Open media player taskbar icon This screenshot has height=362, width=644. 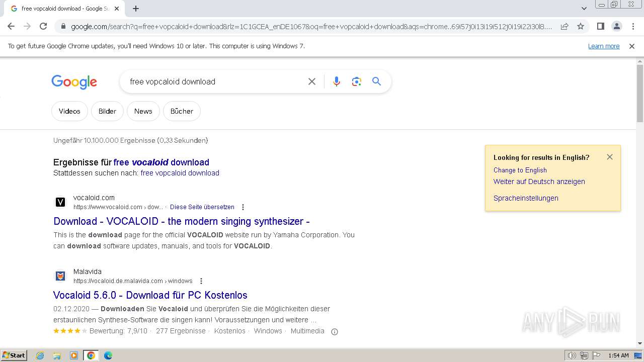(x=74, y=355)
